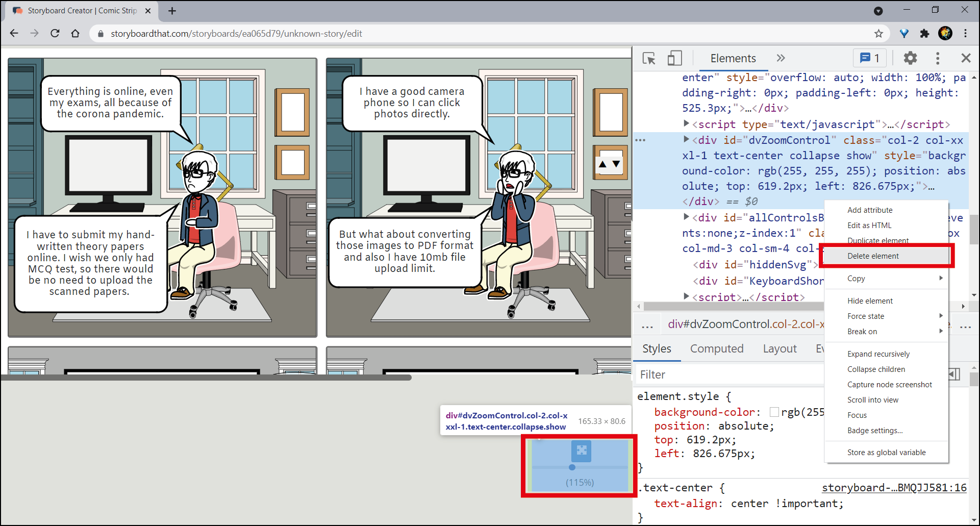Click the up arrow on the picture frame
The height and width of the screenshot is (526, 980).
click(602, 164)
